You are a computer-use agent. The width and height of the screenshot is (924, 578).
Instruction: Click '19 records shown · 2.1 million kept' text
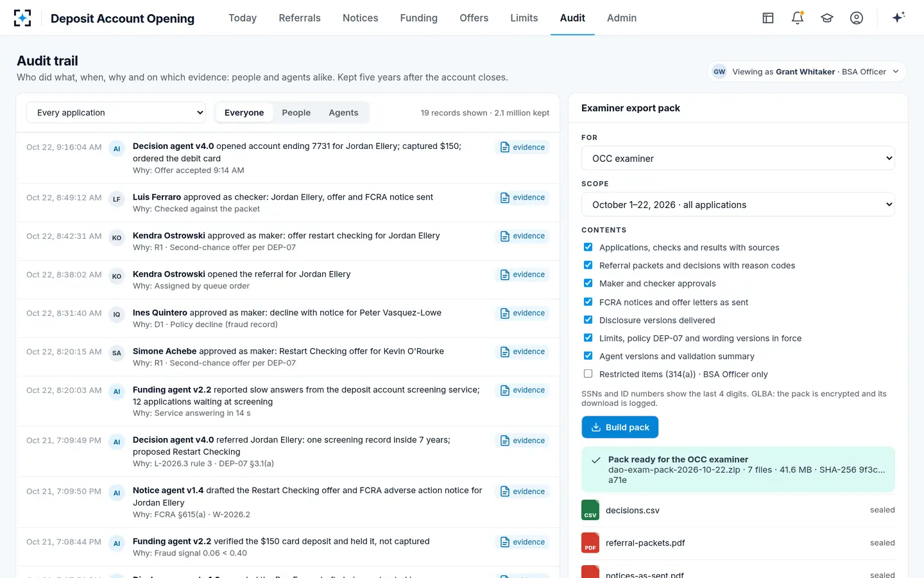[x=485, y=113]
